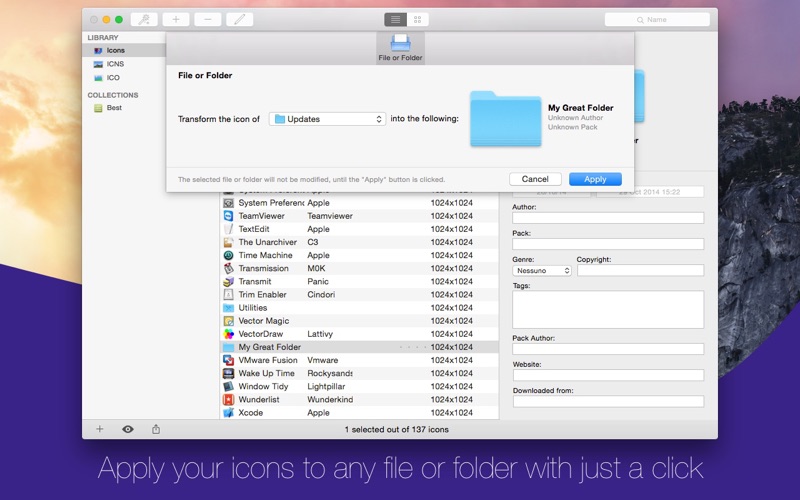The height and width of the screenshot is (500, 800).
Task: Click the Wake Up Time icon
Action: point(229,373)
